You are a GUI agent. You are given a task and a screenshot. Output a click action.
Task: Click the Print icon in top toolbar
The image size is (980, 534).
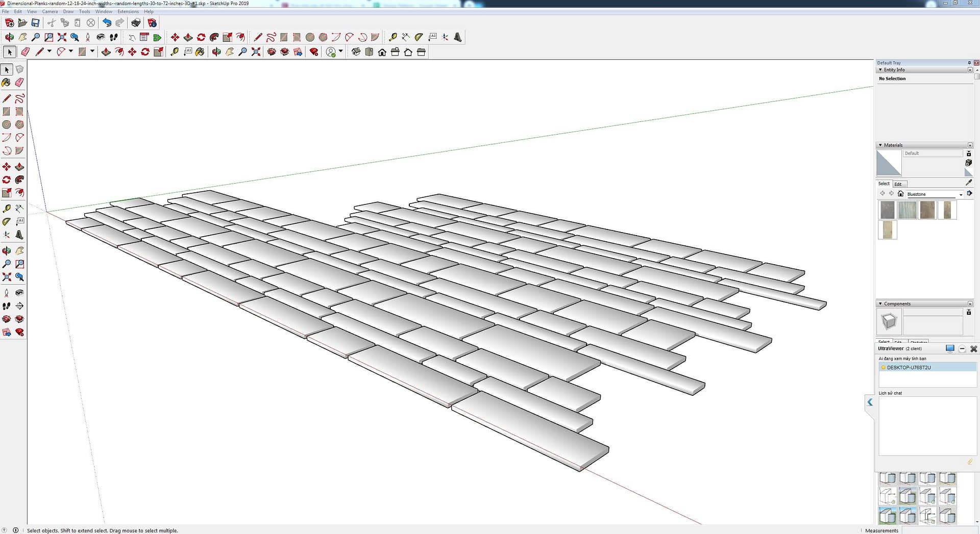[136, 23]
